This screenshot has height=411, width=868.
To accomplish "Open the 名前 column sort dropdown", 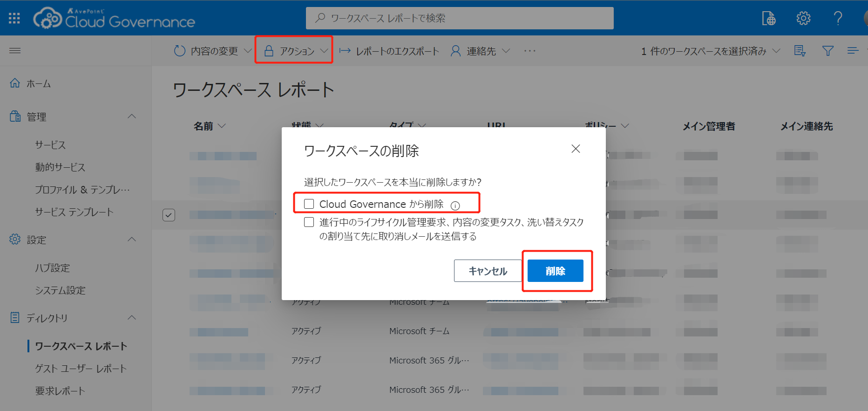I will pos(222,126).
